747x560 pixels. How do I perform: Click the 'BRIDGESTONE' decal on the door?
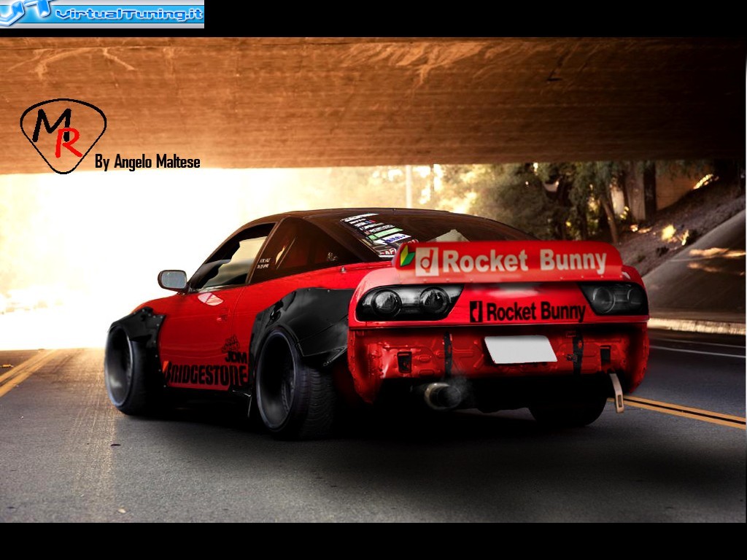(x=205, y=374)
